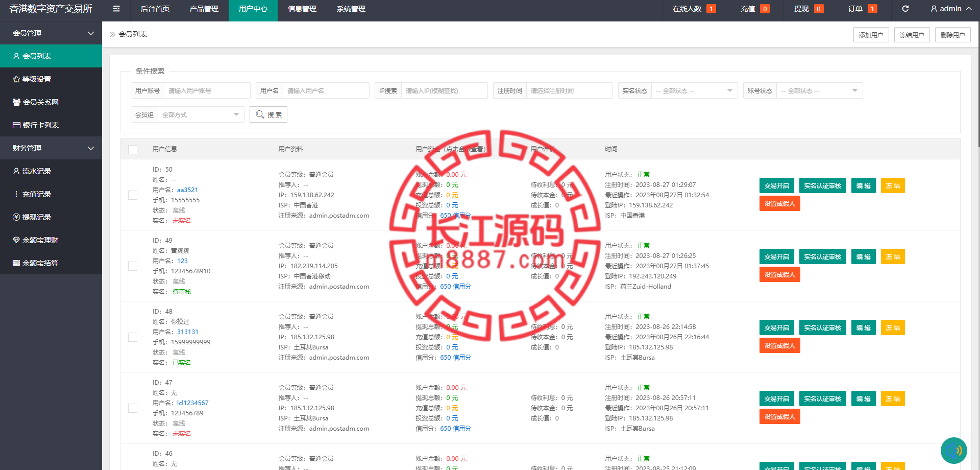980x470 pixels.
Task: Open the 信息管理 top menu
Action: point(302,9)
